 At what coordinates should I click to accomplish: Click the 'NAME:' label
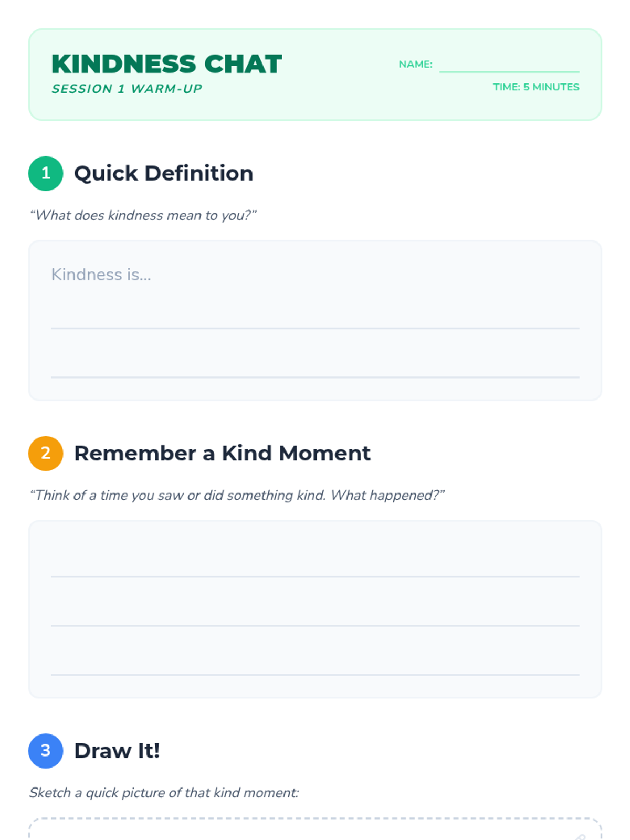pyautogui.click(x=415, y=64)
